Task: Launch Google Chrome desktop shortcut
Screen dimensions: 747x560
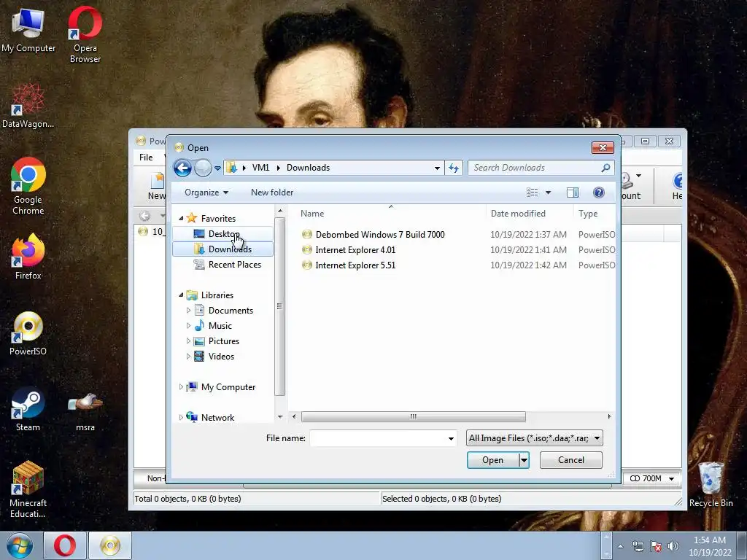Action: tap(28, 186)
